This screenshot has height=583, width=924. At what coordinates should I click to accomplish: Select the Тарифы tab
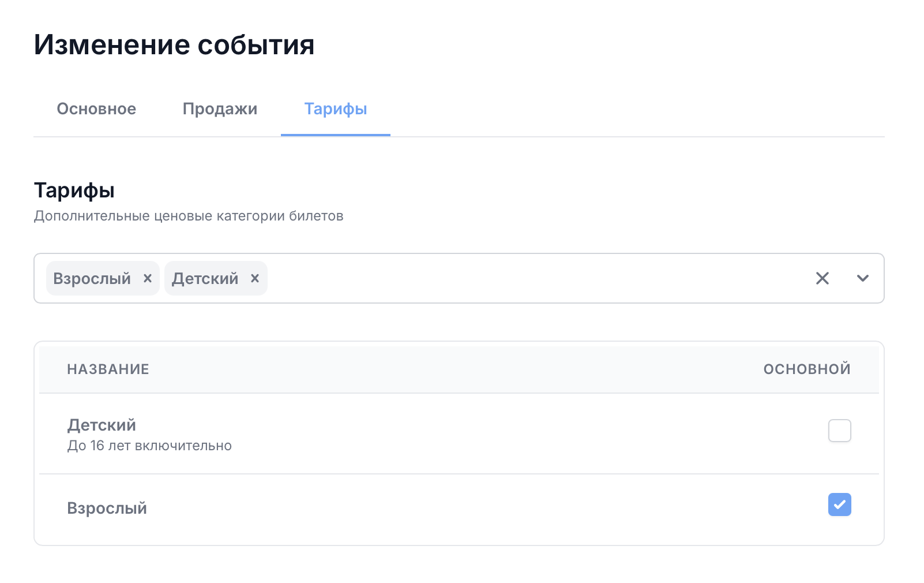coord(336,109)
